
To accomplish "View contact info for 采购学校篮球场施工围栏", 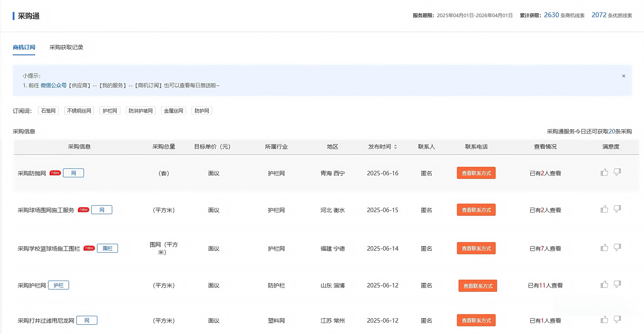I will pyautogui.click(x=476, y=248).
